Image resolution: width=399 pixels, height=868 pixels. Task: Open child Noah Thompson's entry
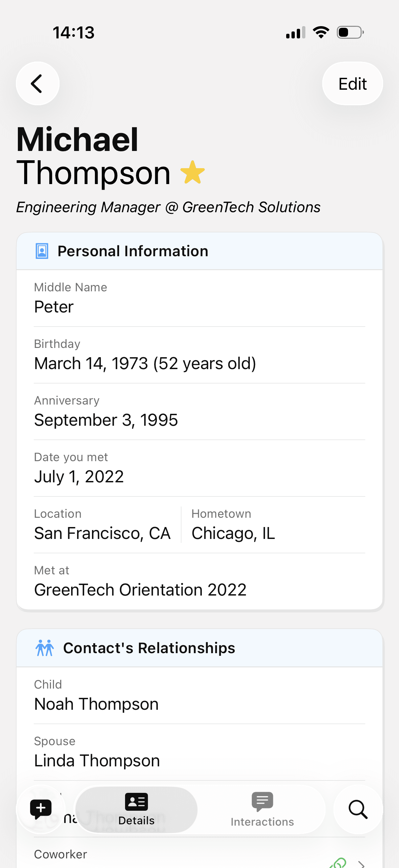point(96,704)
